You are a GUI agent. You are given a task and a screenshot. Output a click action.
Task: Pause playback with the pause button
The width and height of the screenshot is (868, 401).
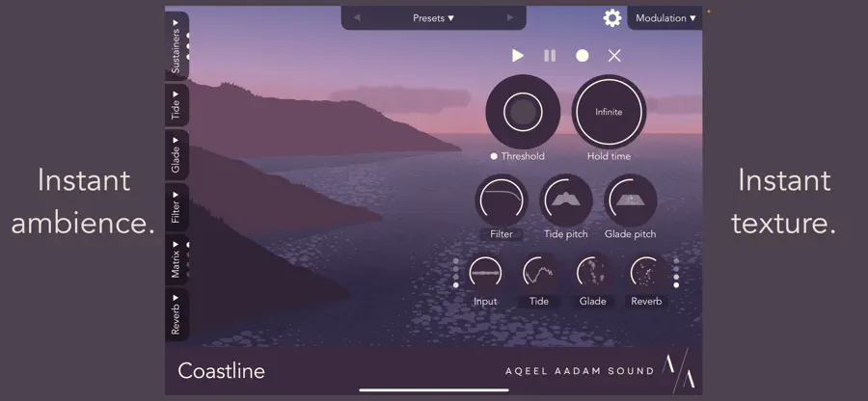coord(550,55)
